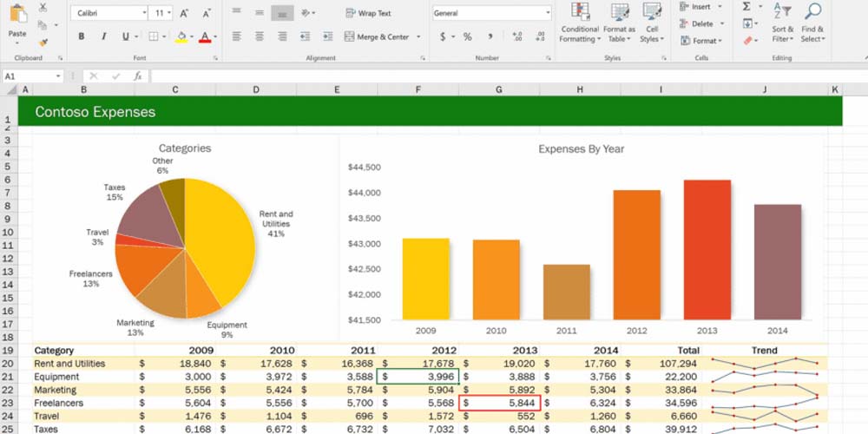Align text to the right
This screenshot has width=868, height=434.
pos(282,36)
